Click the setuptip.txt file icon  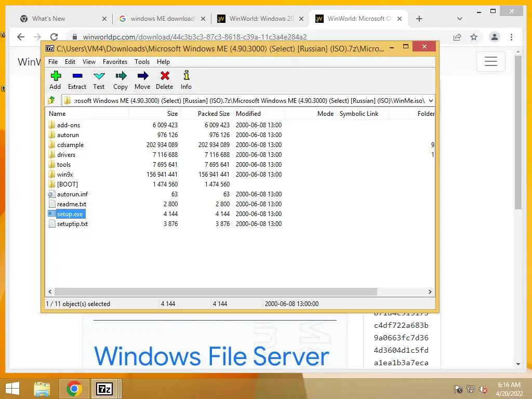51,223
